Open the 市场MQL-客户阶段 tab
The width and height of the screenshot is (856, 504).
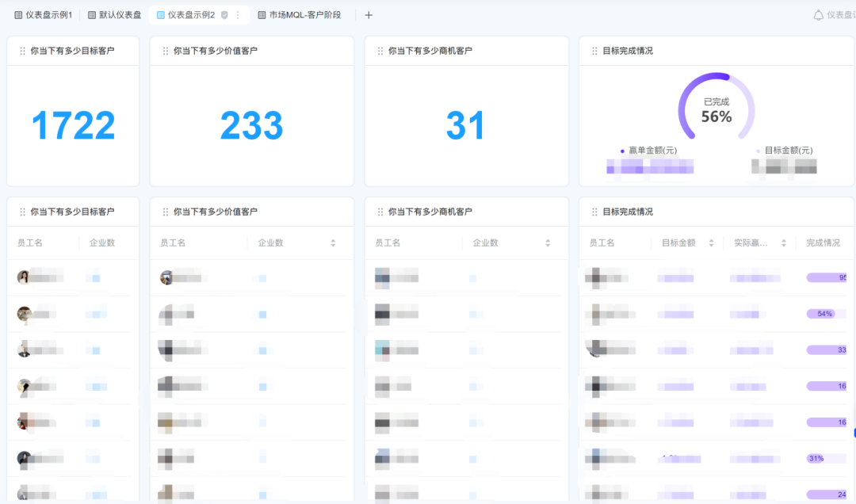299,15
